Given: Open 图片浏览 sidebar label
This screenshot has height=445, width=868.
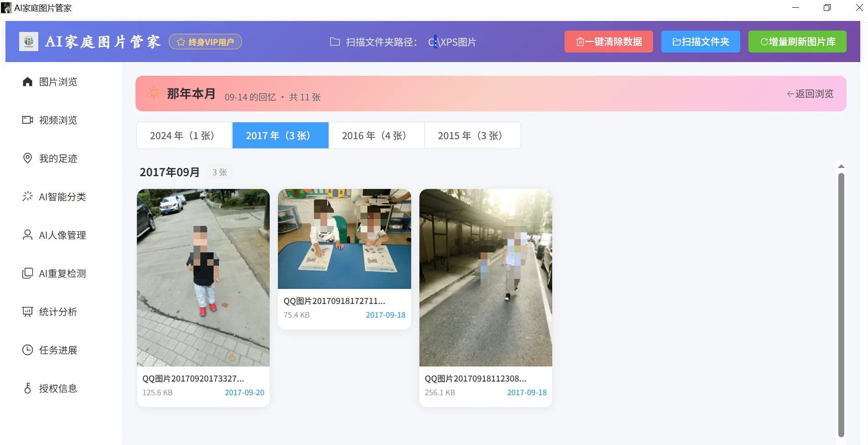Looking at the screenshot, I should (x=58, y=82).
